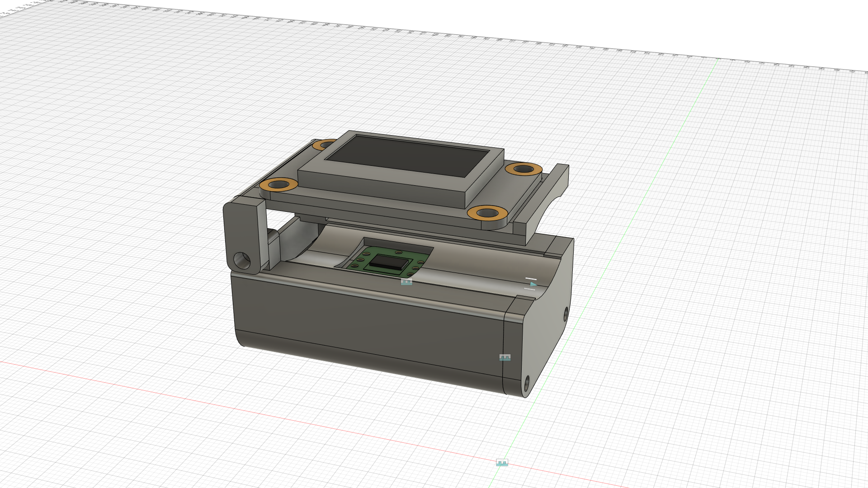Screen dimensions: 868x488
Task: Click the hinge pin hole on the left bracket
Action: click(x=241, y=260)
